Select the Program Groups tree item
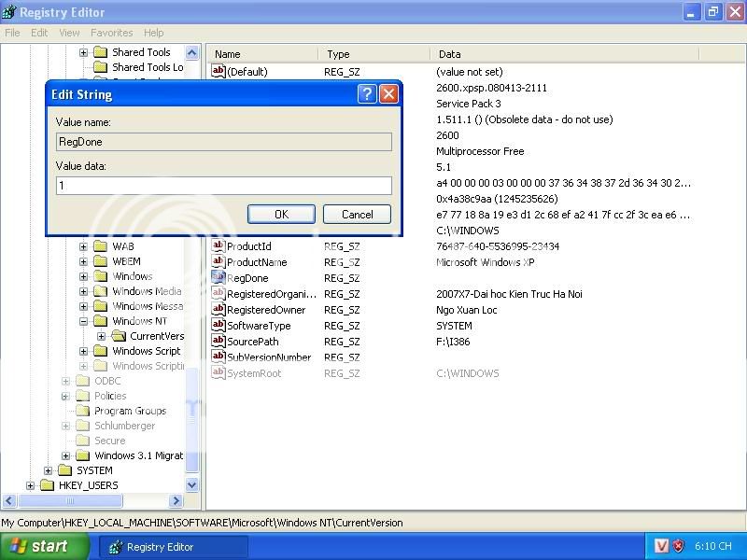 pos(130,411)
